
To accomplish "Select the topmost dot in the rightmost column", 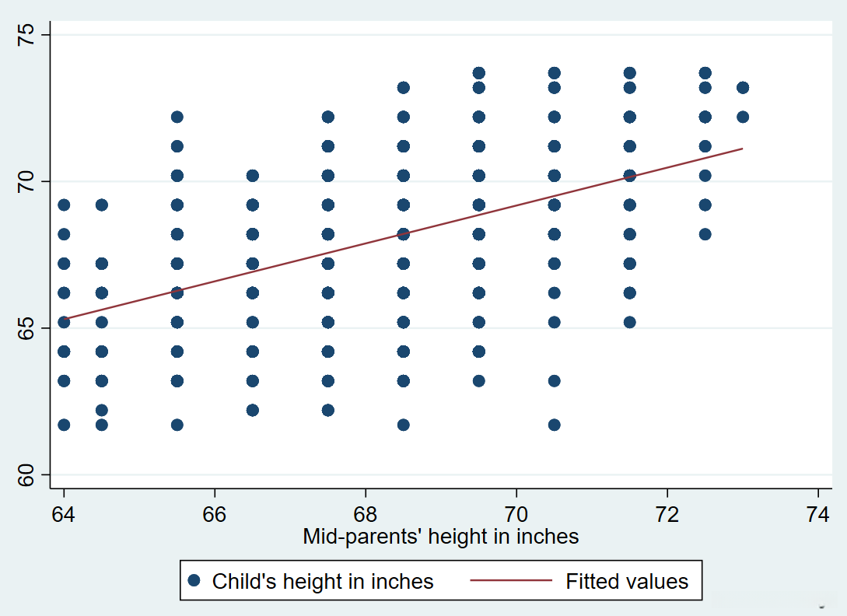I will pyautogui.click(x=743, y=88).
